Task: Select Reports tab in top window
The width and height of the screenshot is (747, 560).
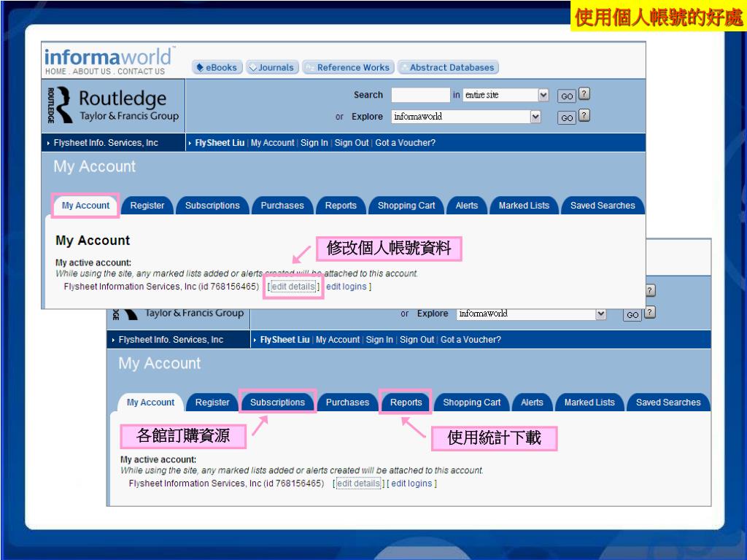Action: 341,206
